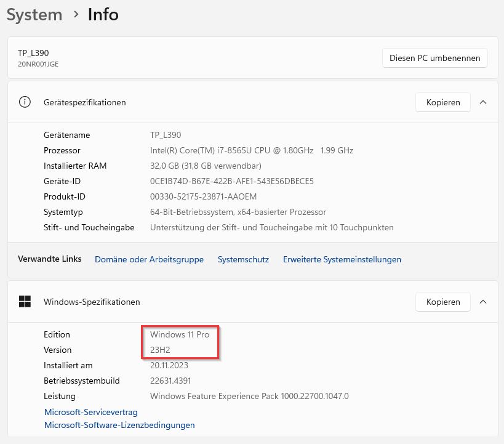Click the Geräte-ID value text
Screen dimensions: 504x444
(232, 181)
